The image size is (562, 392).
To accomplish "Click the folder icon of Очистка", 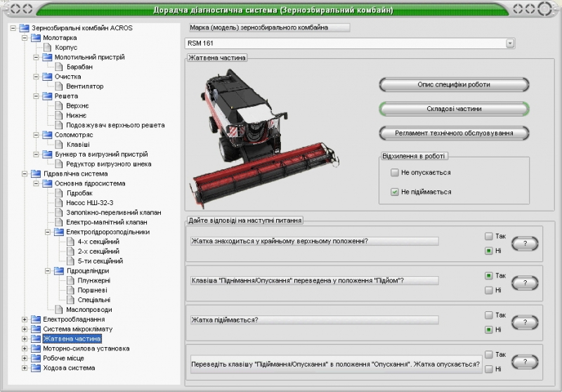I will tap(47, 77).
